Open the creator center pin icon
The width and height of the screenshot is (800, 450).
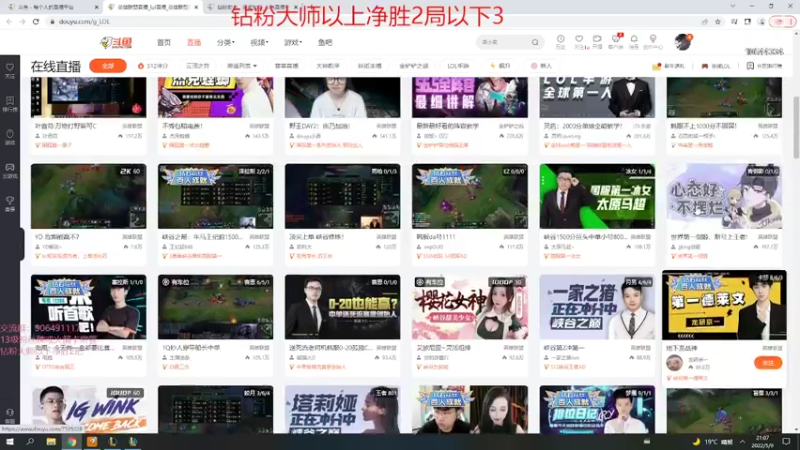(653, 41)
